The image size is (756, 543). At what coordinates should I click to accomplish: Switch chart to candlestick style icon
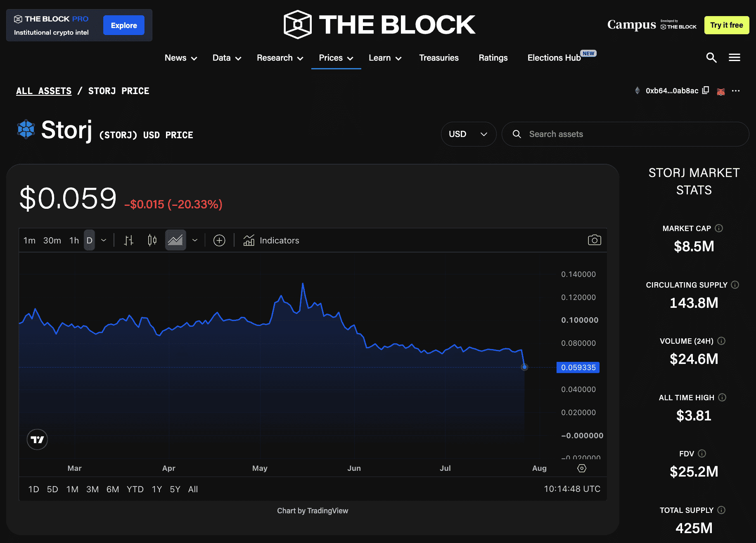[152, 240]
